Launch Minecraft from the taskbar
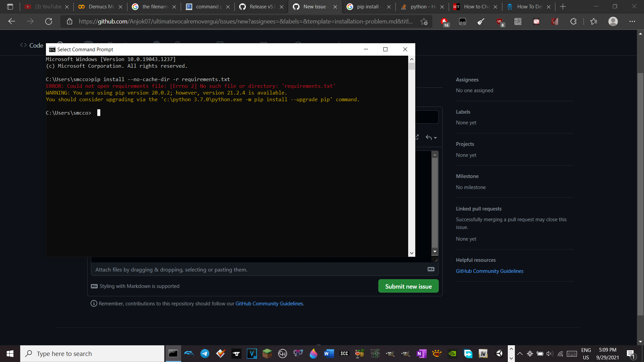Image resolution: width=644 pixels, height=362 pixels. pos(267,353)
